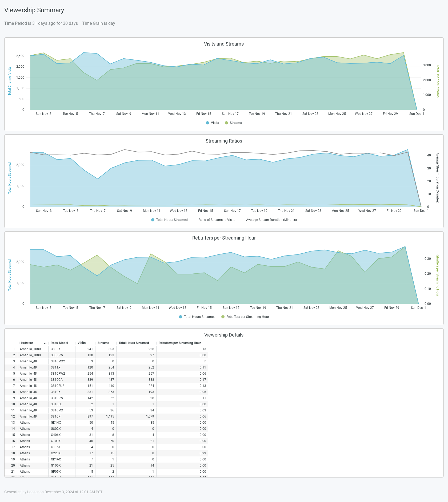Click Visits value 897
This screenshot has height=502, width=448.
[x=90, y=416]
